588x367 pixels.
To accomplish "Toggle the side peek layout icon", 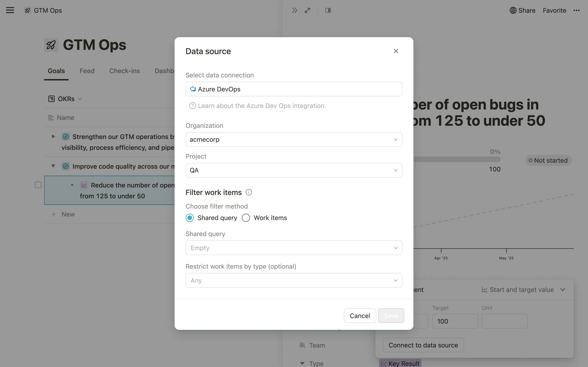I will (328, 10).
